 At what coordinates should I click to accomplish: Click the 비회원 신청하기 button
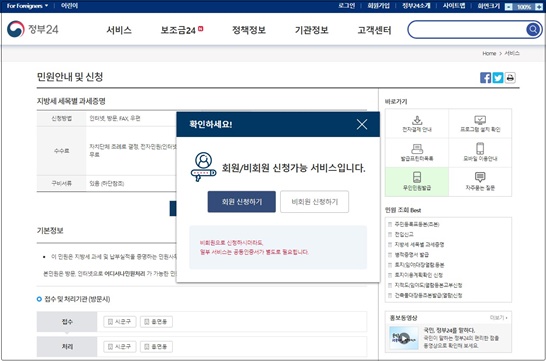pyautogui.click(x=314, y=202)
